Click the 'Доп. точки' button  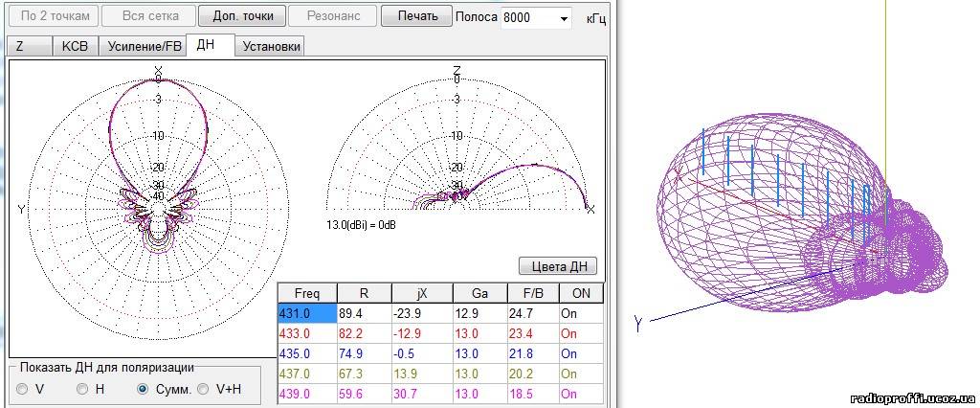pyautogui.click(x=242, y=15)
